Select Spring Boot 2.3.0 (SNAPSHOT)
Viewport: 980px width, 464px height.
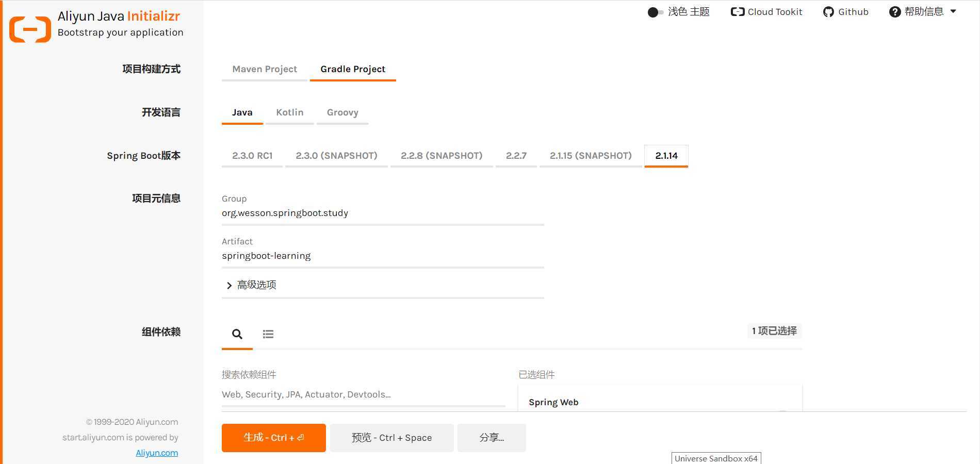[336, 156]
